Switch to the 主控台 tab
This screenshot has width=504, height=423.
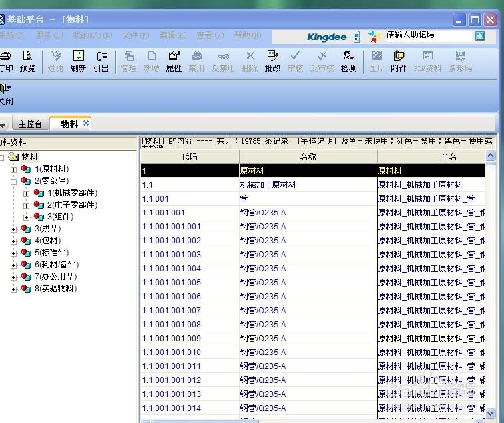click(x=30, y=124)
